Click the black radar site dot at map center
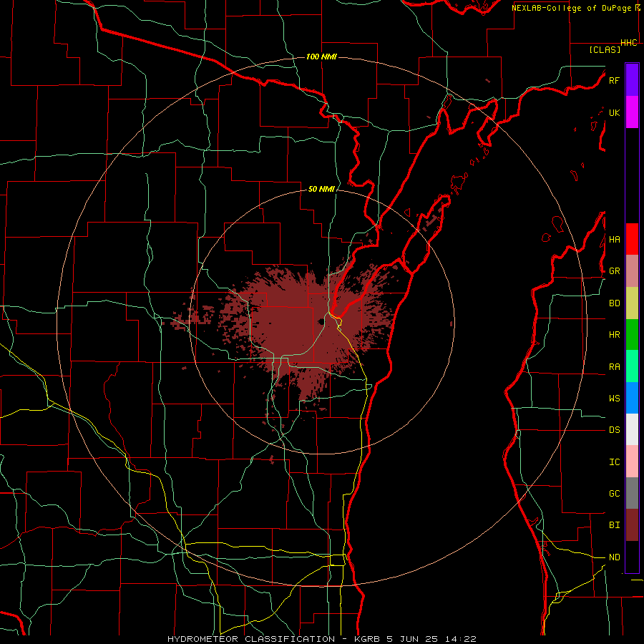Image resolution: width=644 pixels, height=644 pixels. (321, 321)
